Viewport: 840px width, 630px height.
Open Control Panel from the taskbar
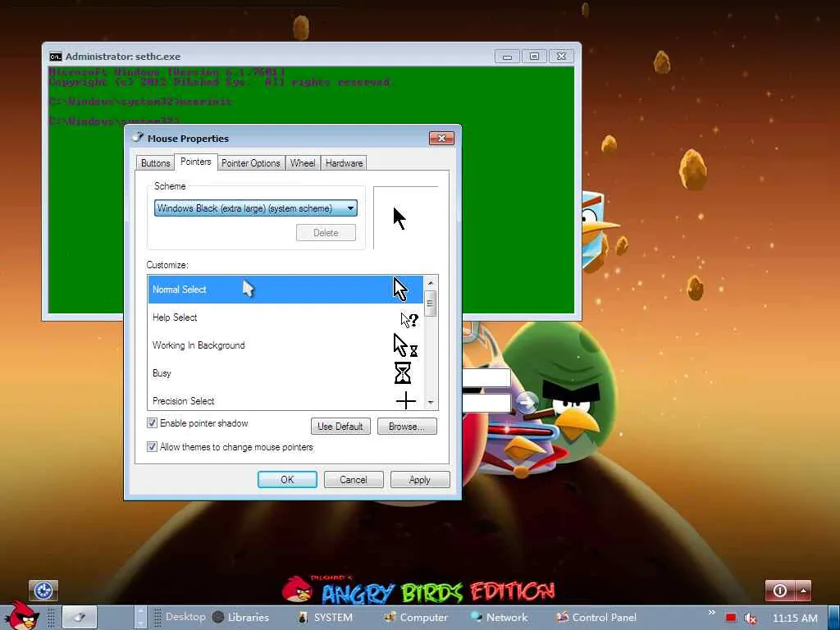click(x=596, y=617)
